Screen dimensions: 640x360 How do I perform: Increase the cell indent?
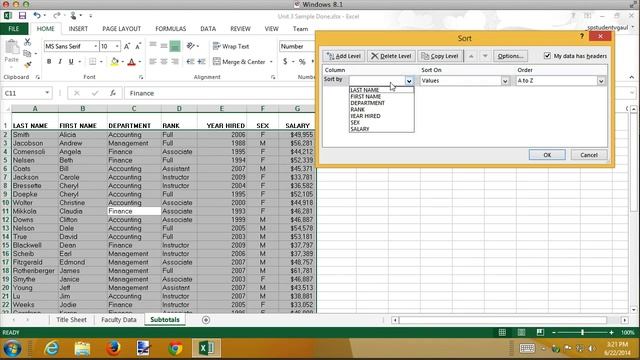pos(202,62)
